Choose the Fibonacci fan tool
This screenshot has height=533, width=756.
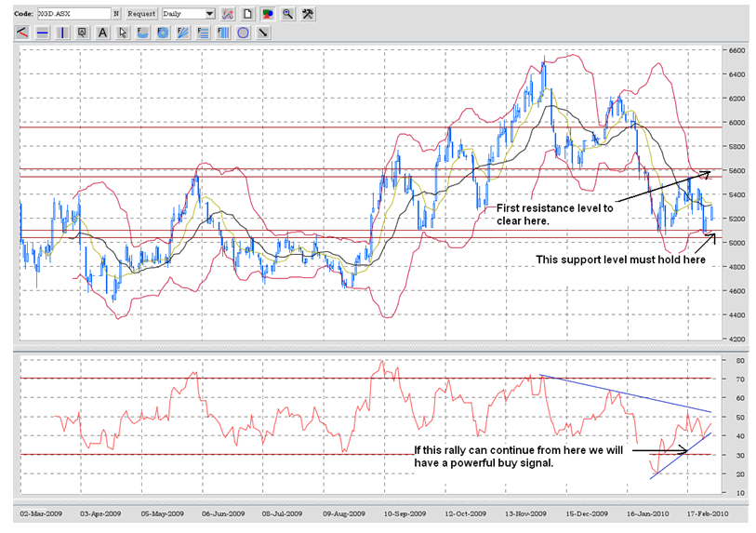[x=182, y=33]
